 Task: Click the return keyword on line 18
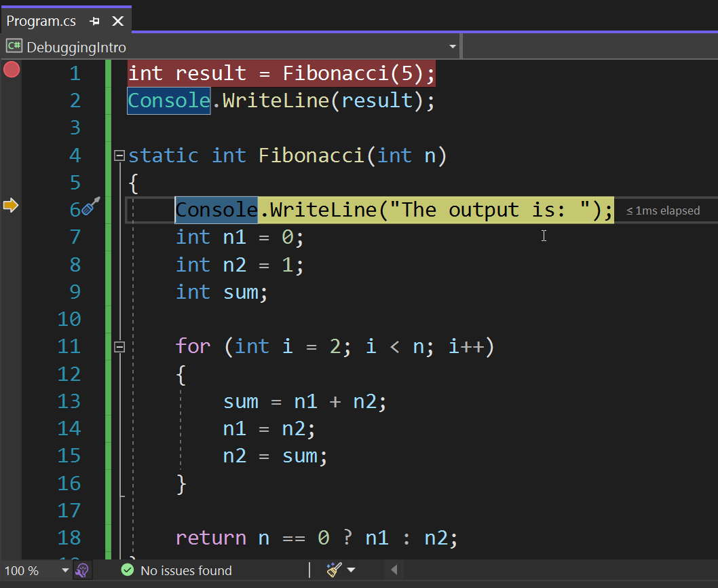211,538
